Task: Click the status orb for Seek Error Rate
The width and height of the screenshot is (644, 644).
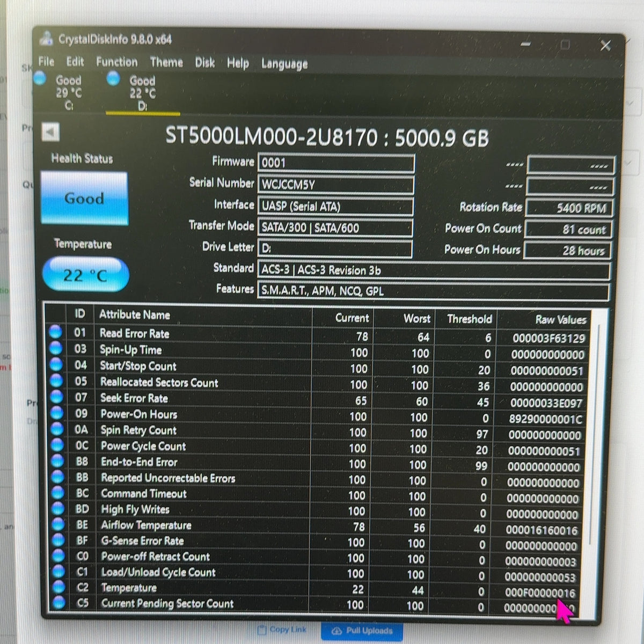Action: (x=56, y=397)
